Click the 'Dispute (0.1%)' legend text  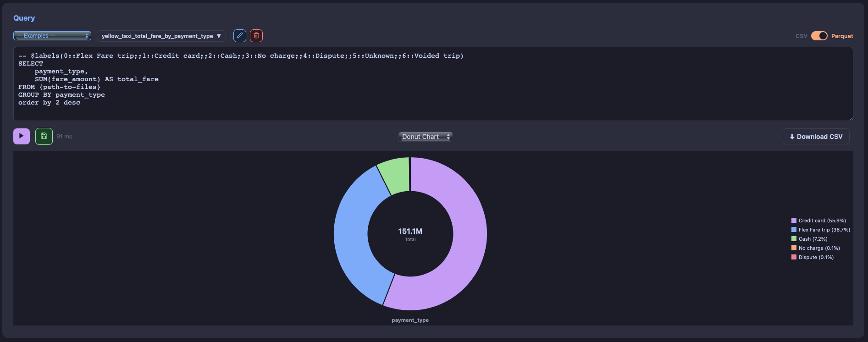(x=816, y=257)
